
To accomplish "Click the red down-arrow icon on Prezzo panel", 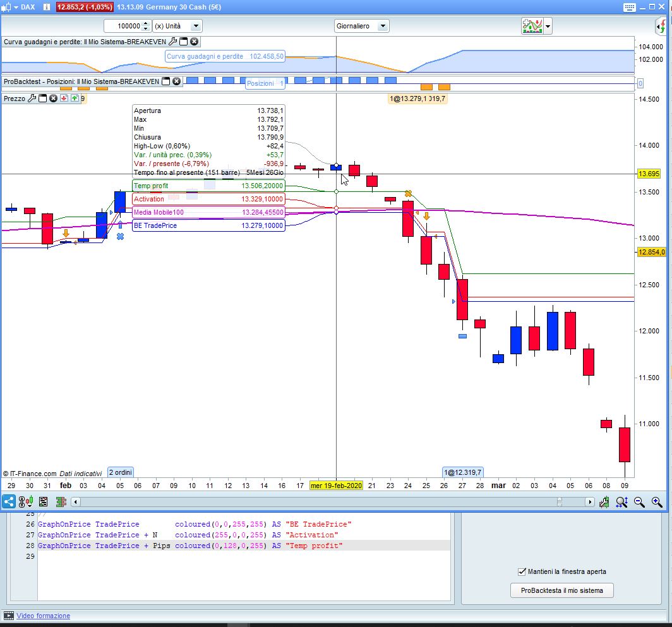I will click(64, 99).
